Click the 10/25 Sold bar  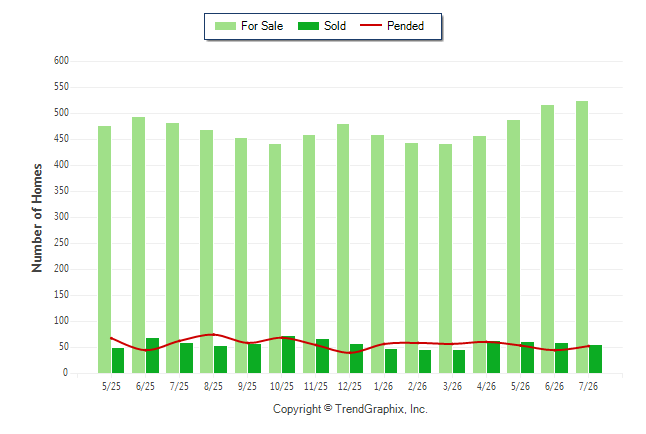pyautogui.click(x=288, y=354)
